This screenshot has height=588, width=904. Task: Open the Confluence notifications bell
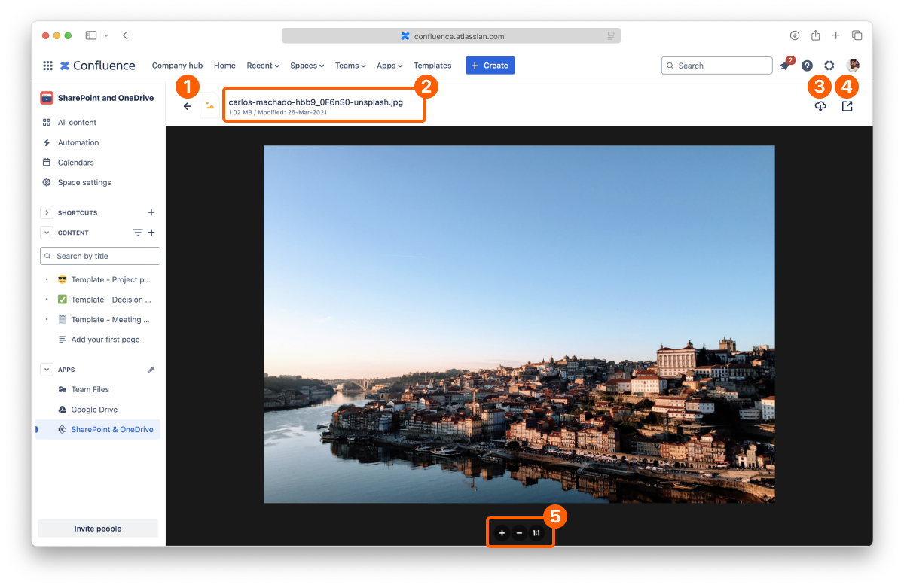[785, 66]
